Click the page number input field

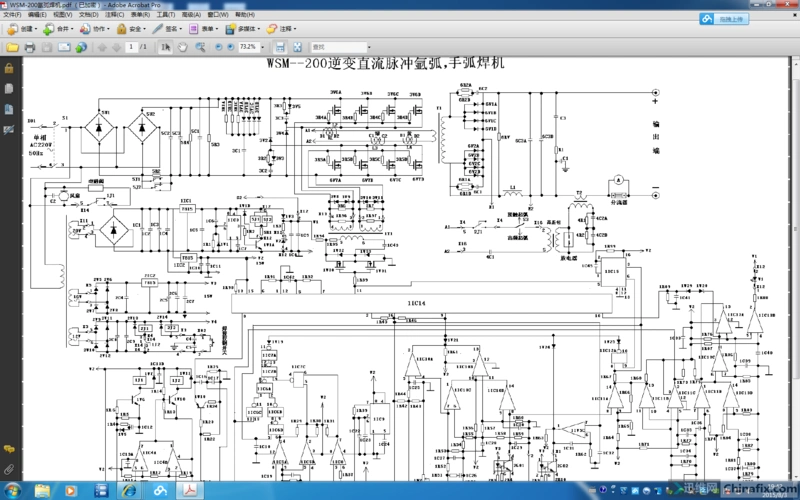[x=130, y=47]
